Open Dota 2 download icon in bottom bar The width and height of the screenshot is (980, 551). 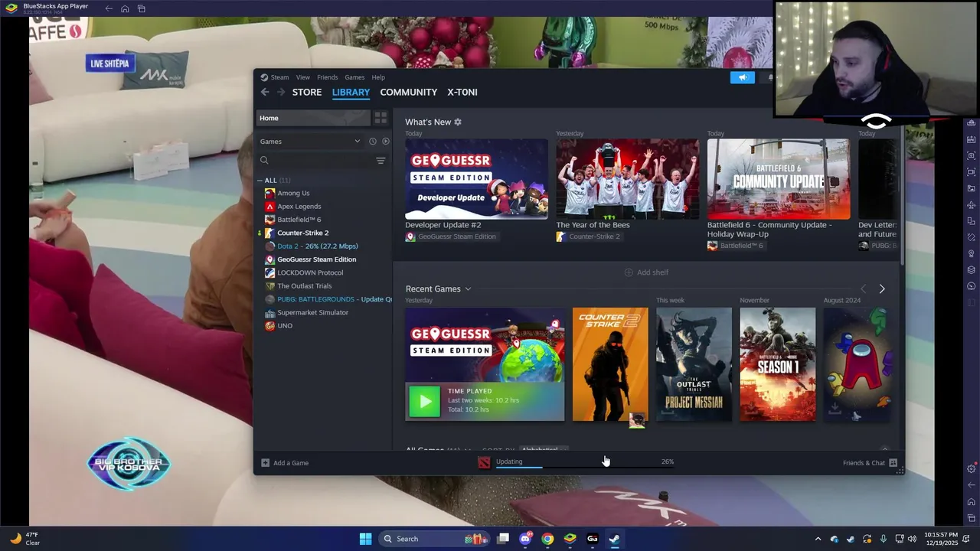click(484, 461)
